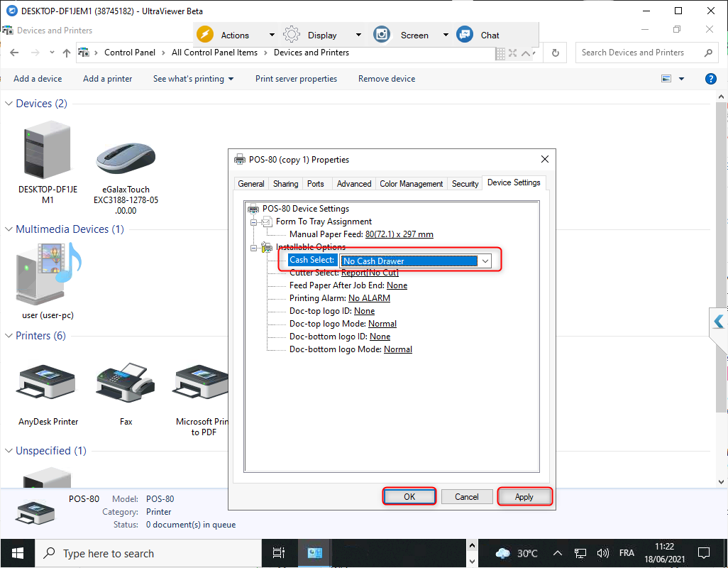Collapse the Unspecified (1) group
The height and width of the screenshot is (568, 728).
[9, 451]
